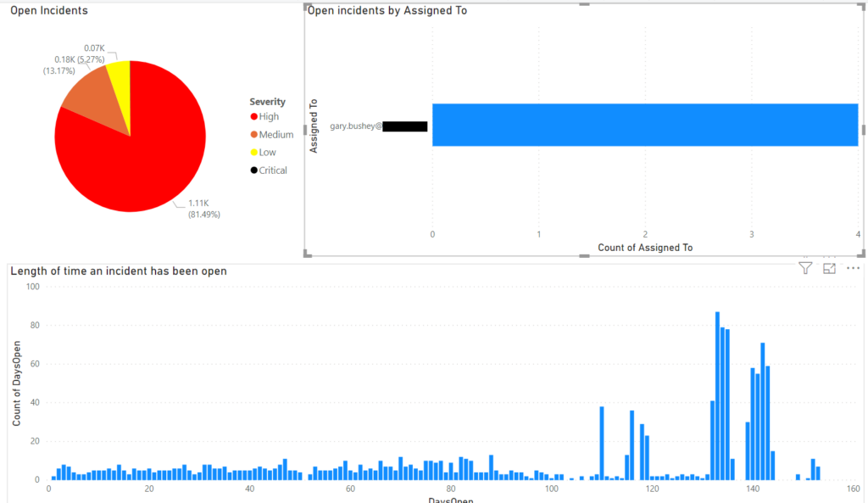The height and width of the screenshot is (503, 868).
Task: Click the '160' tick on the DaysOpen axis
Action: [853, 489]
